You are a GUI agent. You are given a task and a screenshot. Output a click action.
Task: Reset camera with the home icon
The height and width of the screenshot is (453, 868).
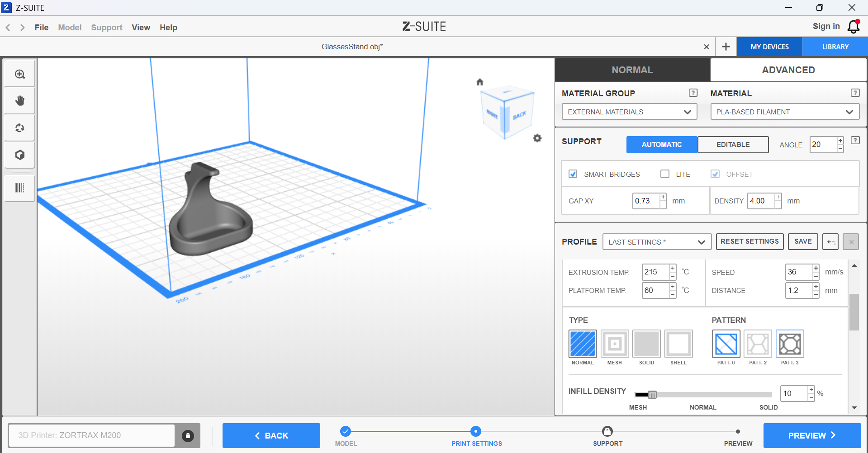point(480,82)
